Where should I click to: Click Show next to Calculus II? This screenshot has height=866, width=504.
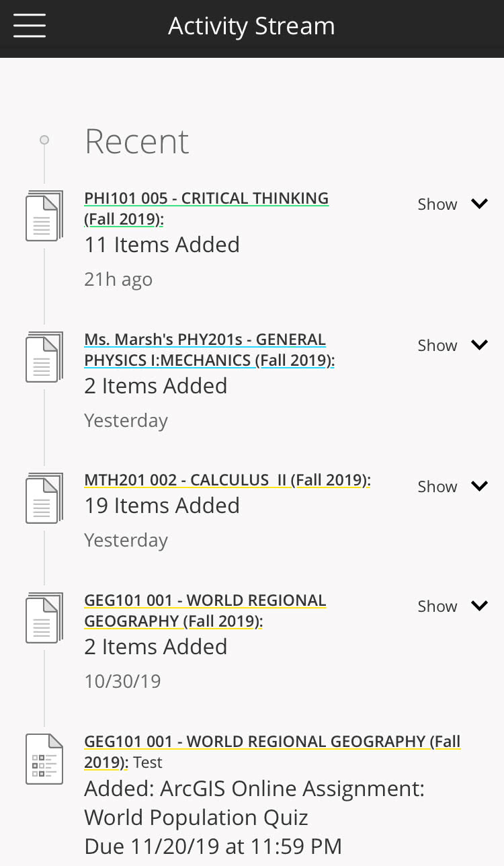point(437,487)
